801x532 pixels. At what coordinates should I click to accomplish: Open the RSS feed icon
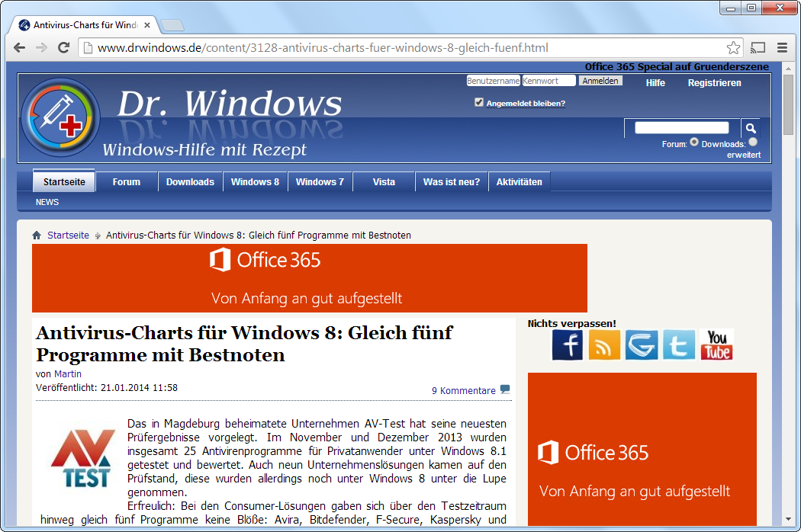(x=604, y=345)
